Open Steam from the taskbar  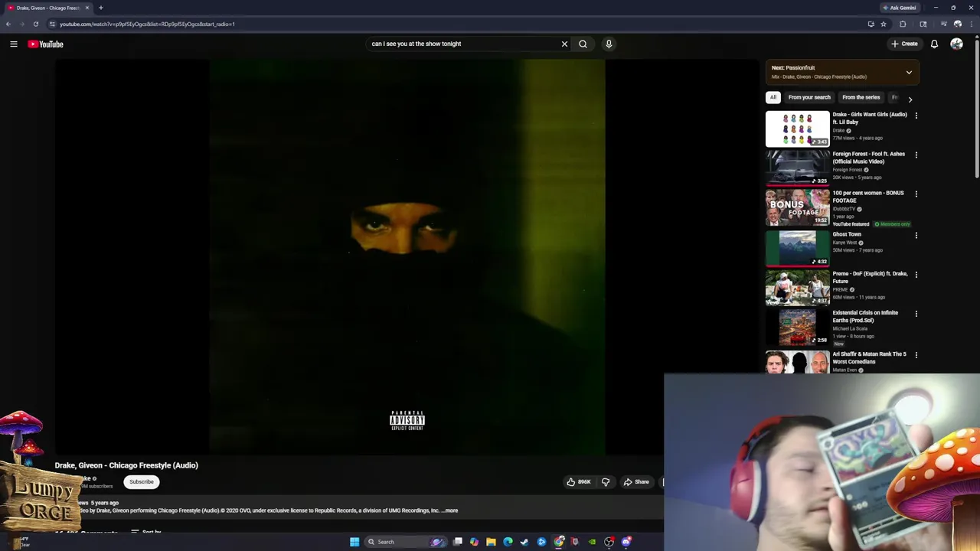point(524,542)
